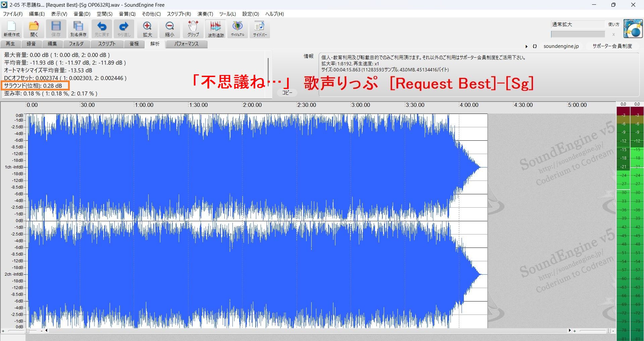
Task: Click the オートマキシマイズ平均音量 line
Action: coord(48,70)
